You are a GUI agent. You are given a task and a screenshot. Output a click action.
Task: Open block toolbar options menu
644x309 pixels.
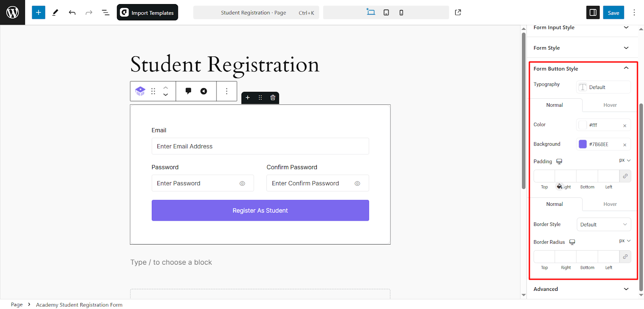227,91
